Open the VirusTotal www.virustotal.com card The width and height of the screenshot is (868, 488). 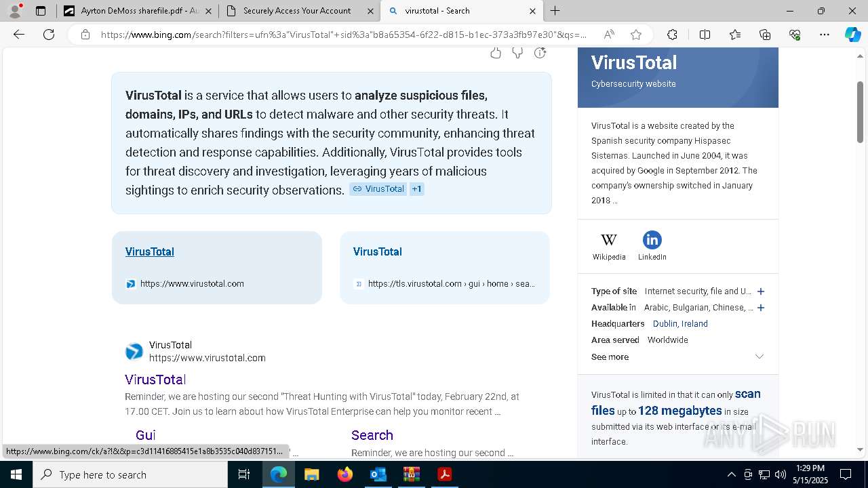[x=217, y=267]
